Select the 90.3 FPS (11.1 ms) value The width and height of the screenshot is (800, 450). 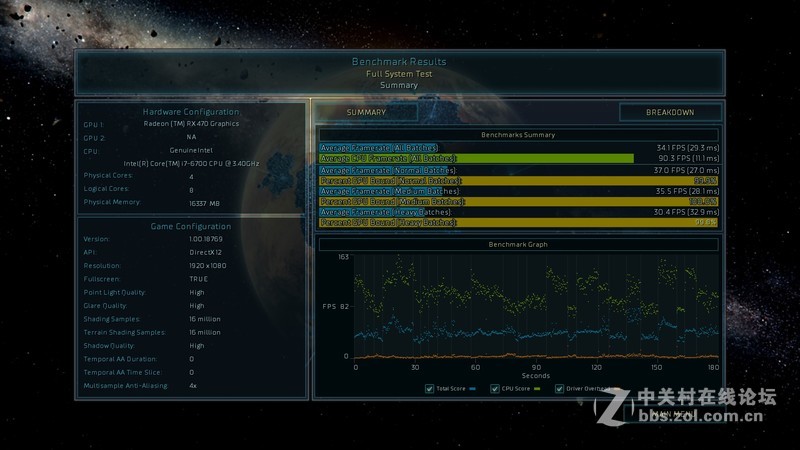coord(689,159)
